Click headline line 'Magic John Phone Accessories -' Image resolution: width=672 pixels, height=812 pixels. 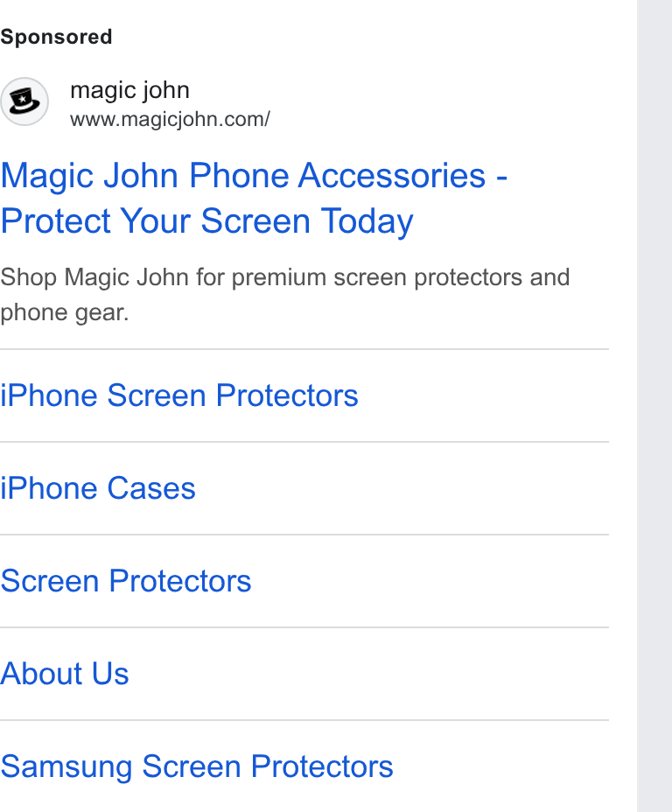click(254, 176)
